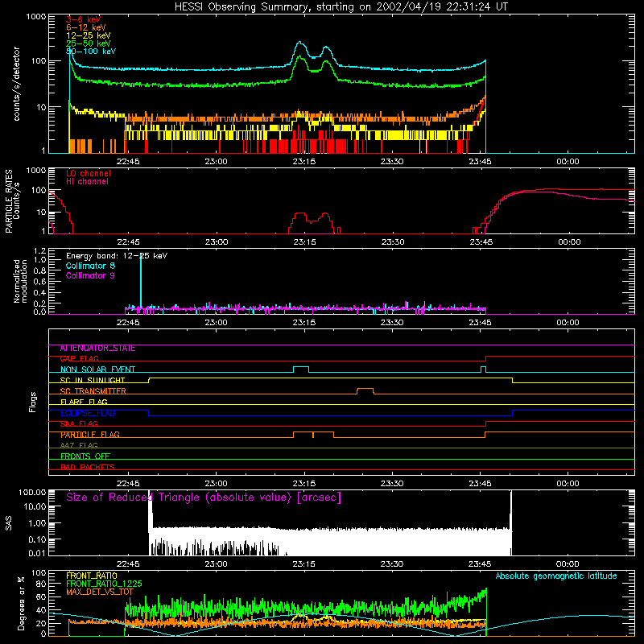Click the HI channel legend label

click(87, 181)
